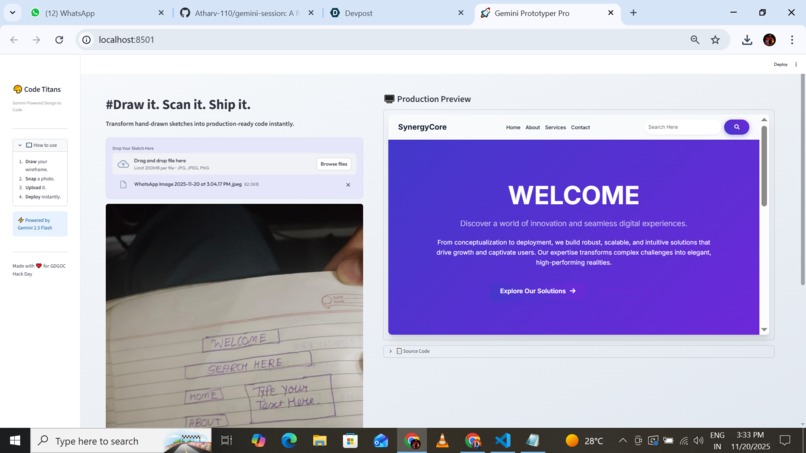806x453 pixels.
Task: Open Outlook from the taskbar
Action: (x=381, y=441)
